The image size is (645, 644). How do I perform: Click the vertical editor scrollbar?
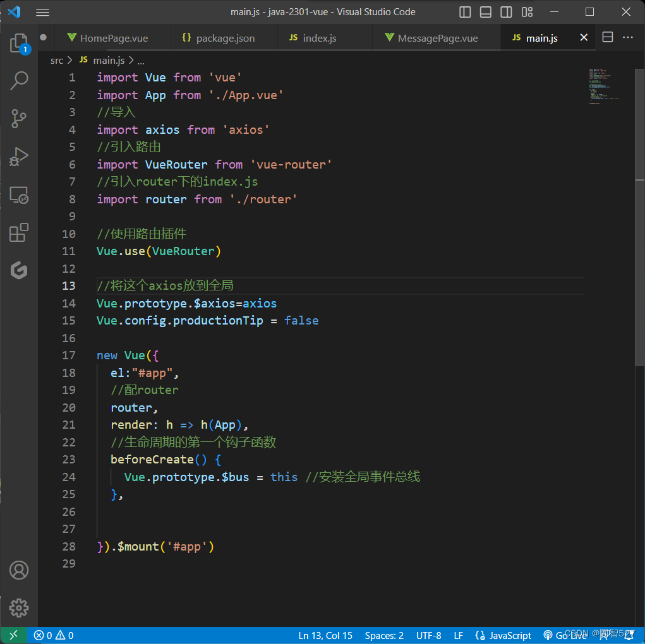pos(640,217)
